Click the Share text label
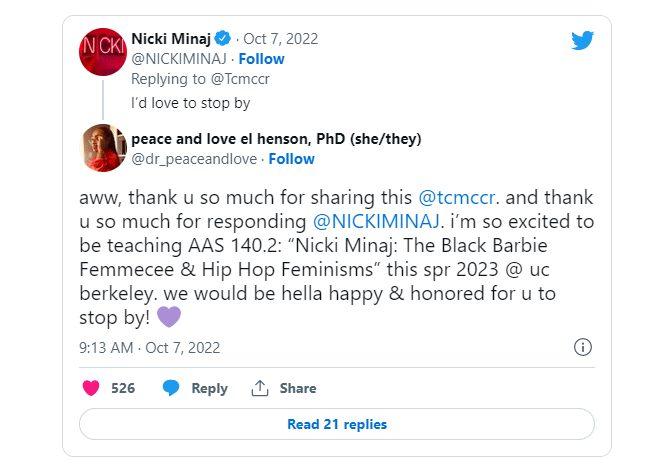Viewport: 655px width, 475px height. pos(297,388)
